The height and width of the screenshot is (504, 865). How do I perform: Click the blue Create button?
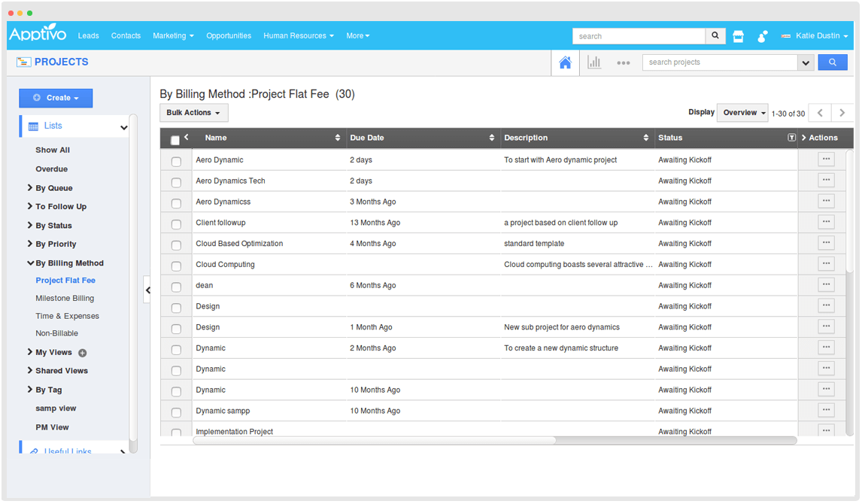[56, 98]
